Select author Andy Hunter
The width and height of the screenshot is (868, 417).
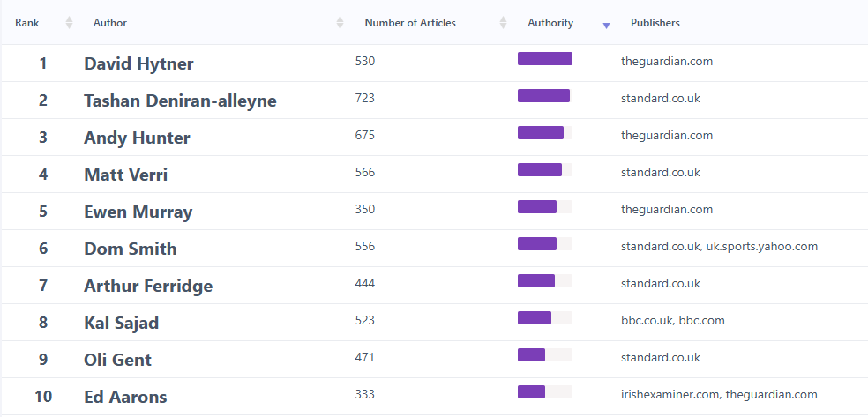point(137,138)
